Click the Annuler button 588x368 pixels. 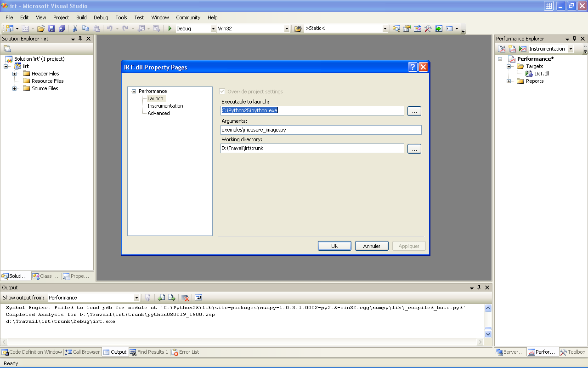point(372,246)
